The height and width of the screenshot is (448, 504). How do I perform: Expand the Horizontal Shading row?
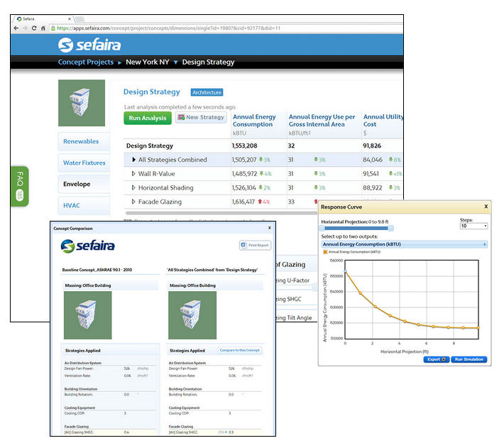click(x=133, y=188)
